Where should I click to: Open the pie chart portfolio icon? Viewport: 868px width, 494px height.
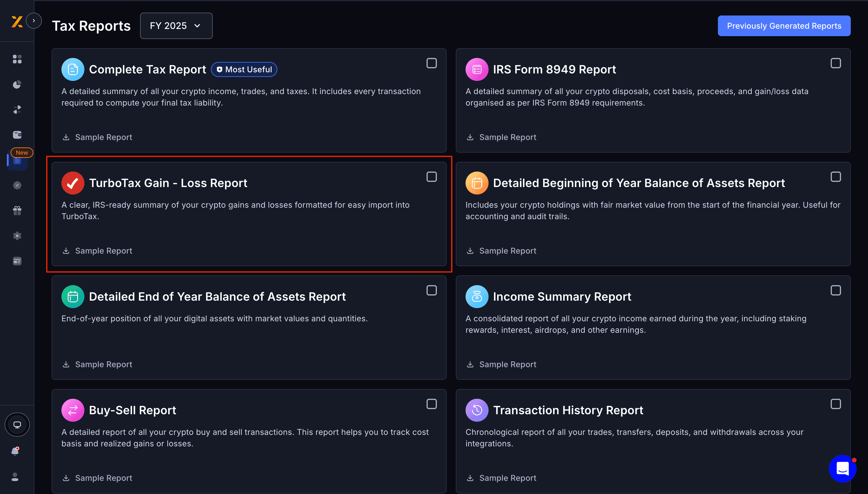pyautogui.click(x=17, y=84)
